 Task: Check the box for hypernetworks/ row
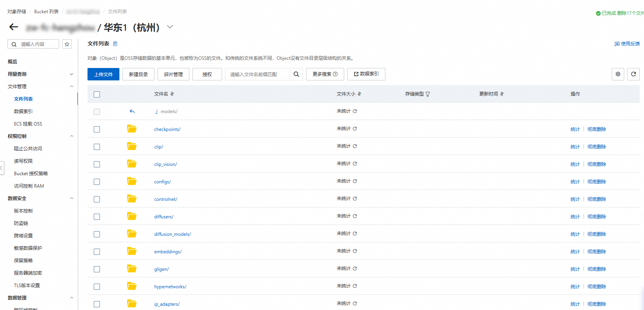point(97,287)
